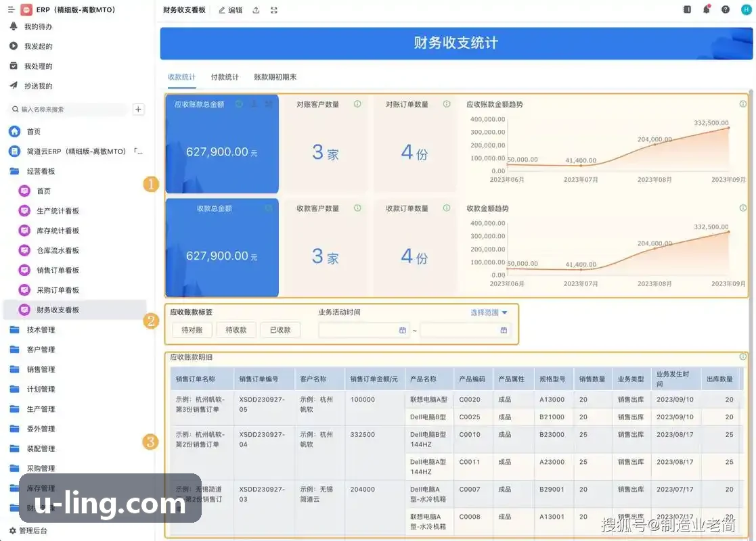Click the 我发起的 icon in sidebar
The height and width of the screenshot is (541, 756).
tap(14, 46)
